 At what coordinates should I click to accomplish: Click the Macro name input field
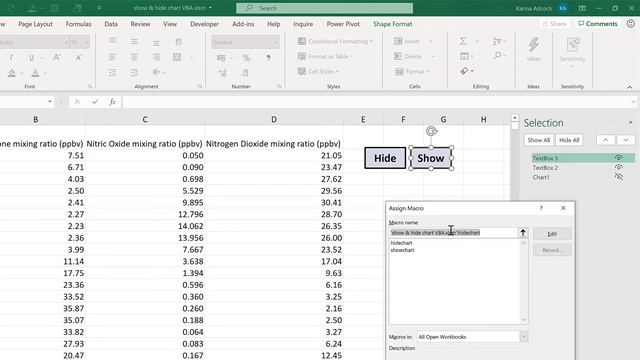(x=453, y=233)
